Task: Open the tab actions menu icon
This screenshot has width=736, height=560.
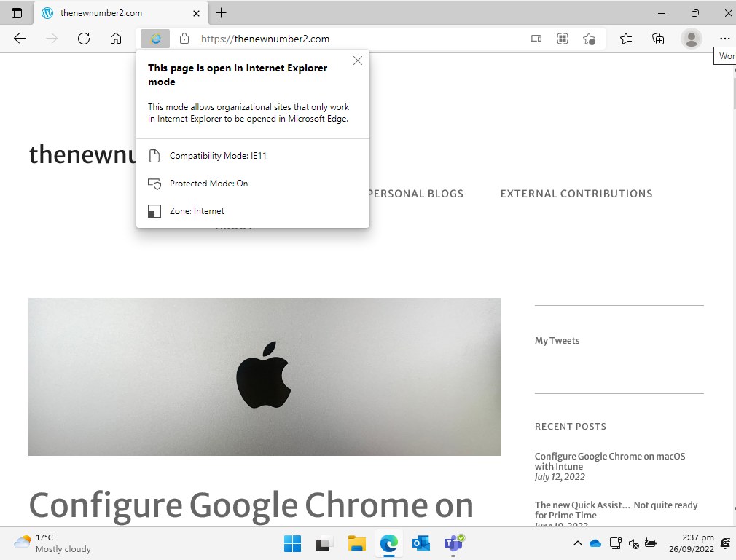Action: (x=17, y=13)
